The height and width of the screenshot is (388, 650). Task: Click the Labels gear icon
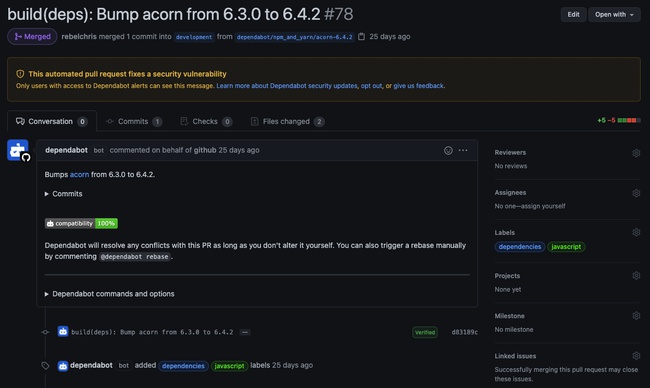point(636,232)
